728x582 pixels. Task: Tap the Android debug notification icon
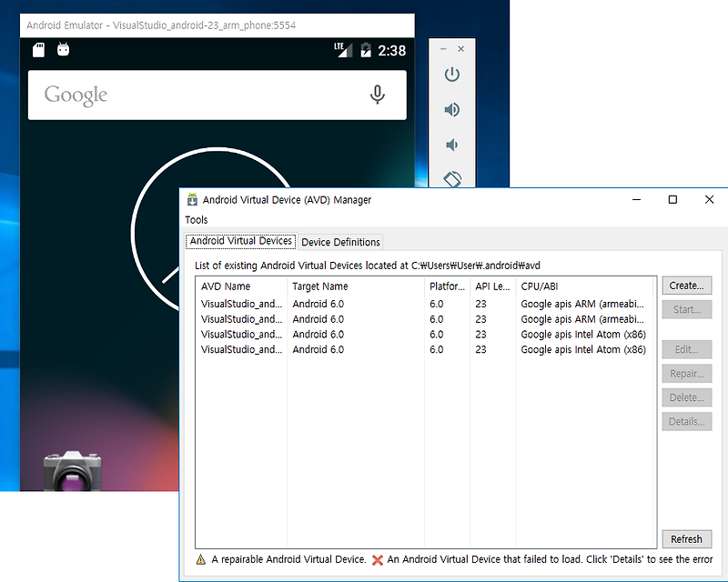point(63,49)
